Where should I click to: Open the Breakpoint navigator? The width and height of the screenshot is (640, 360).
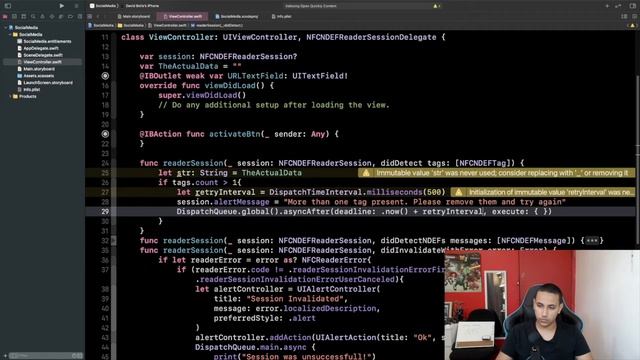[70, 16]
